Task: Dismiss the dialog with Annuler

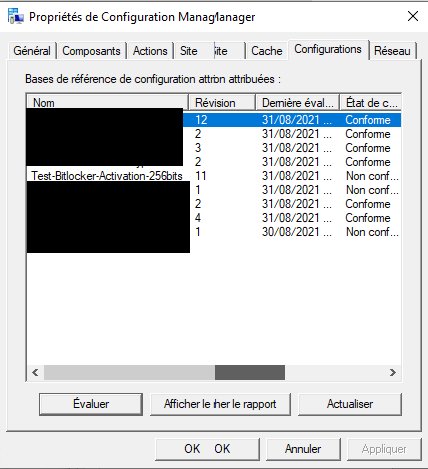Action: tap(303, 449)
